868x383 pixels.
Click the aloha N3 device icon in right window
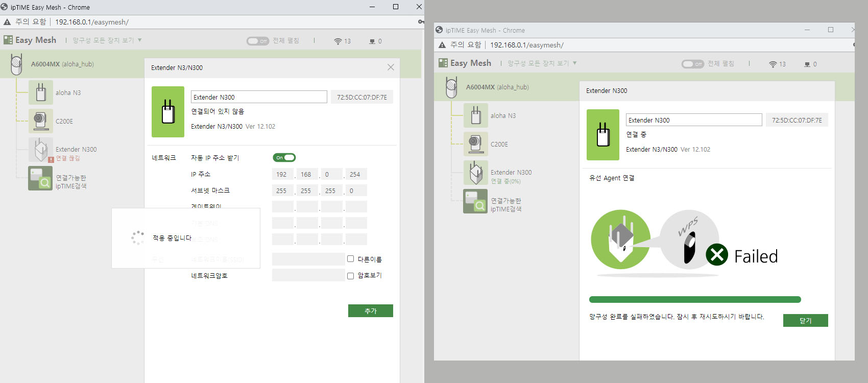pos(476,115)
